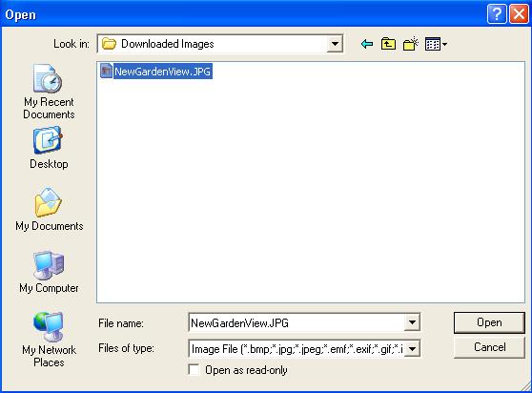The width and height of the screenshot is (532, 393).
Task: Expand the Look in dropdown
Action: [335, 44]
